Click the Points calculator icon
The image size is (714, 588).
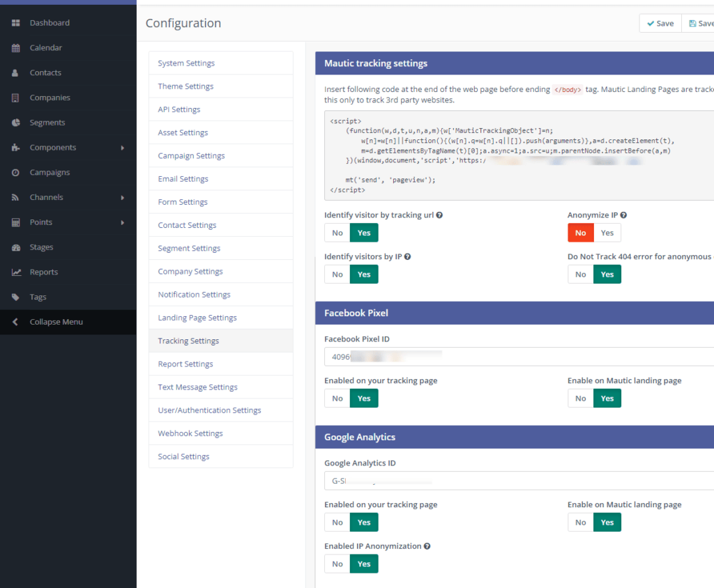[x=15, y=222]
